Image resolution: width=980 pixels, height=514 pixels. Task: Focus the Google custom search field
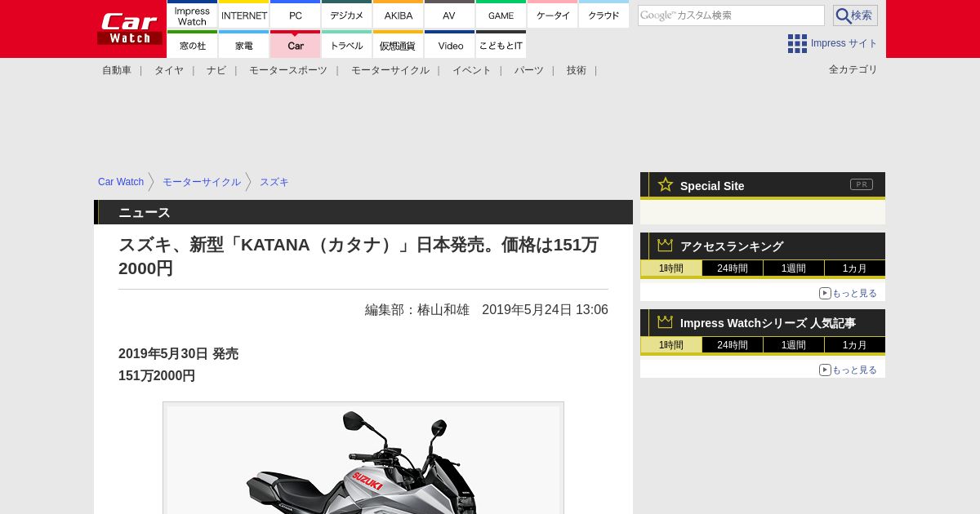(x=731, y=16)
